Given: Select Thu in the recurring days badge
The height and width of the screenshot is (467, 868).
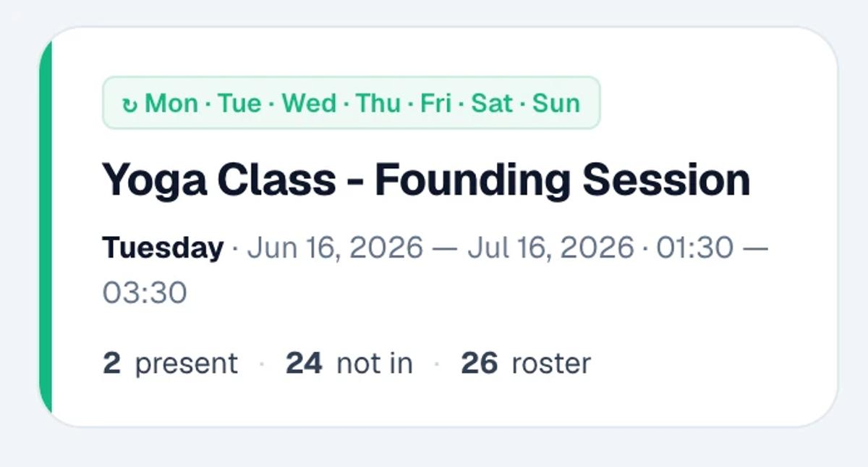Looking at the screenshot, I should point(378,104).
